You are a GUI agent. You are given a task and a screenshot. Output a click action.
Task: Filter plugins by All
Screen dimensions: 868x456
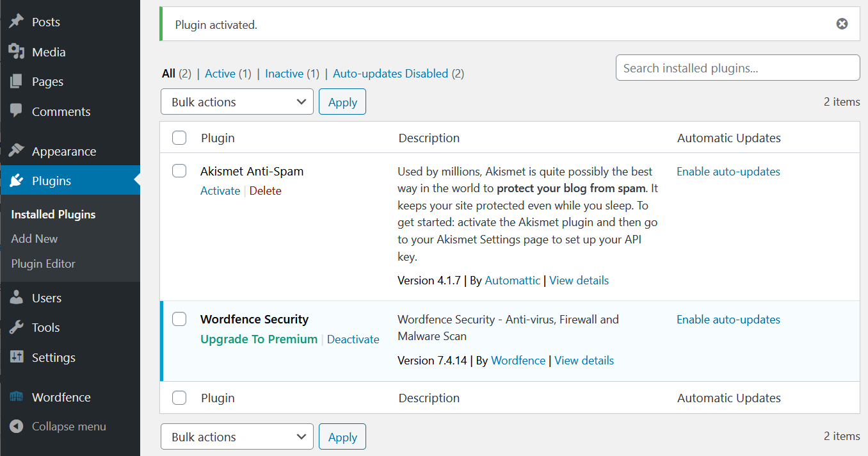click(x=168, y=74)
